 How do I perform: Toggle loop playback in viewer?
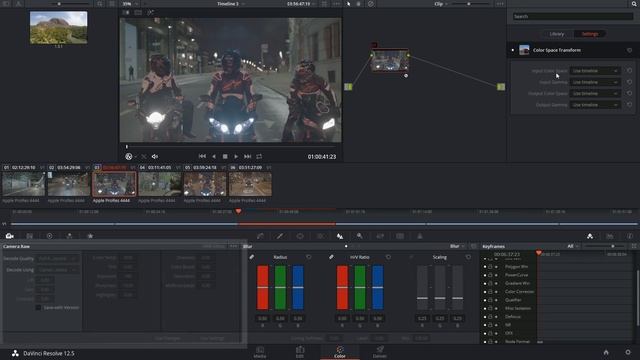click(x=259, y=156)
